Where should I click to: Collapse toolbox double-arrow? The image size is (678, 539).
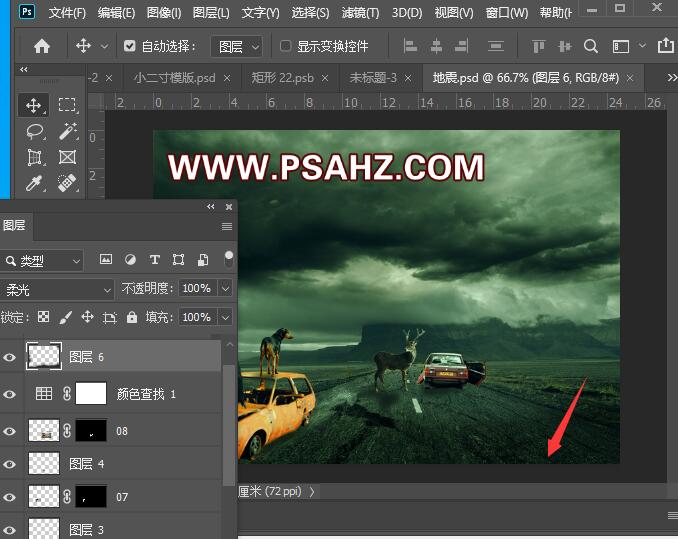pos(24,69)
